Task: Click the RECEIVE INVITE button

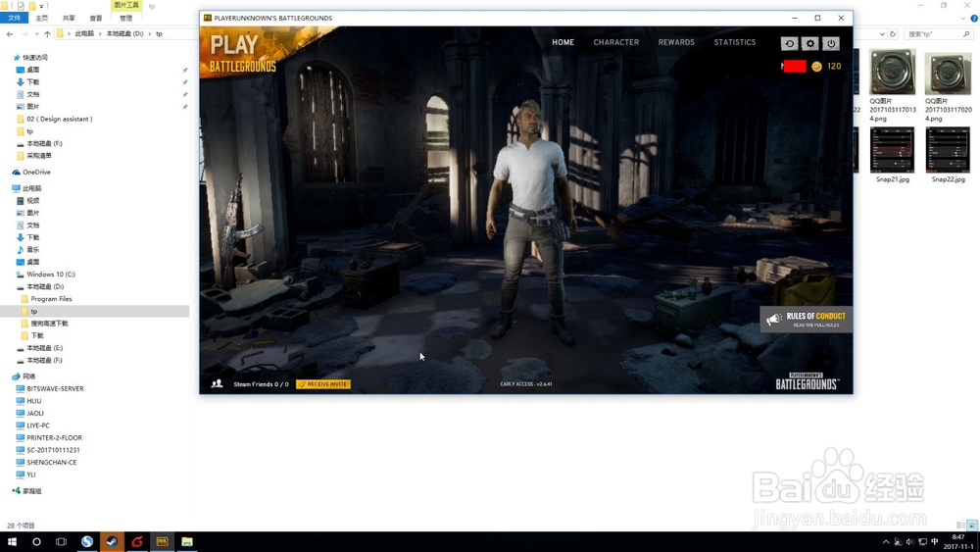Action: [x=323, y=383]
